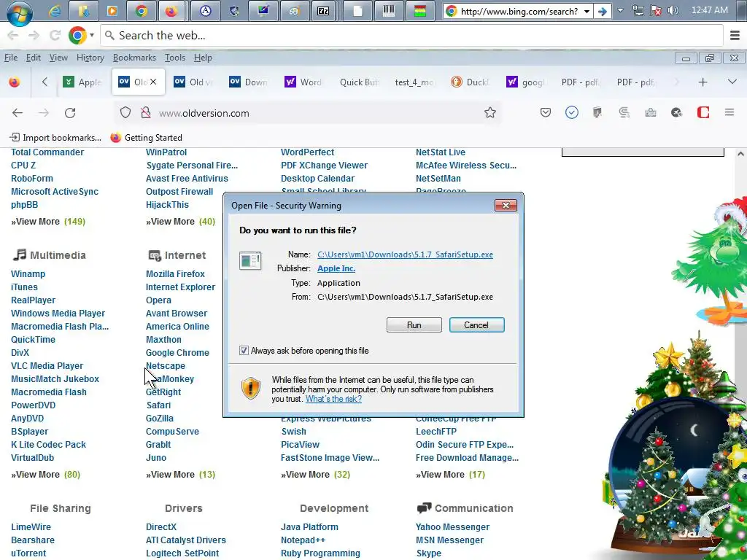
Task: Open the media player orange taskbar icon
Action: pos(112,10)
